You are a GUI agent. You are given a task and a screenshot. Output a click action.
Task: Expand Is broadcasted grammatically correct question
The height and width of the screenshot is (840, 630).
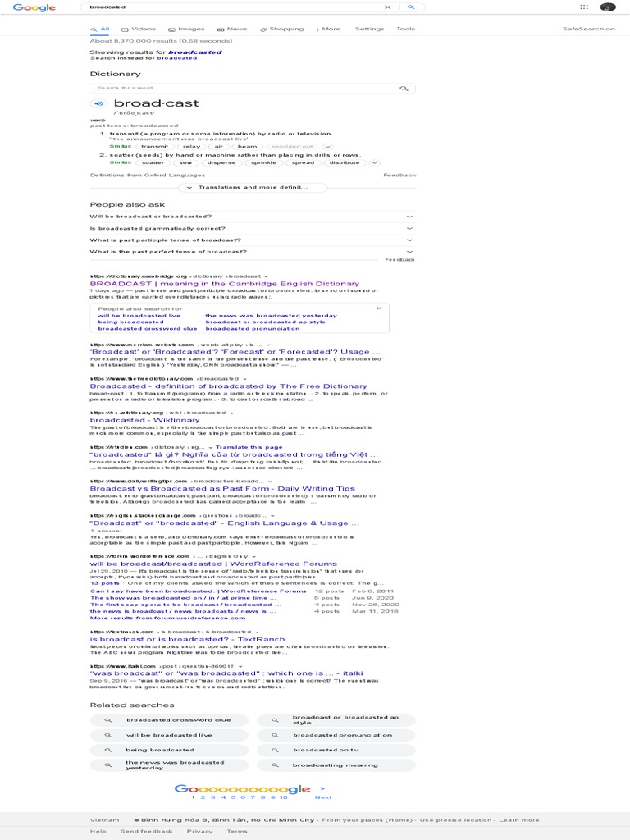point(252,228)
